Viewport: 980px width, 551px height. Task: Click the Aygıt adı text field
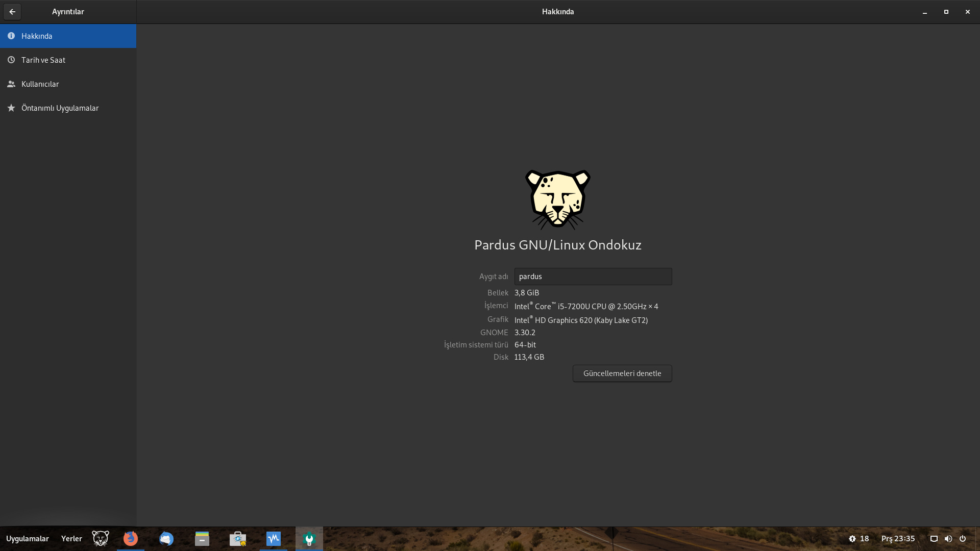[593, 277]
